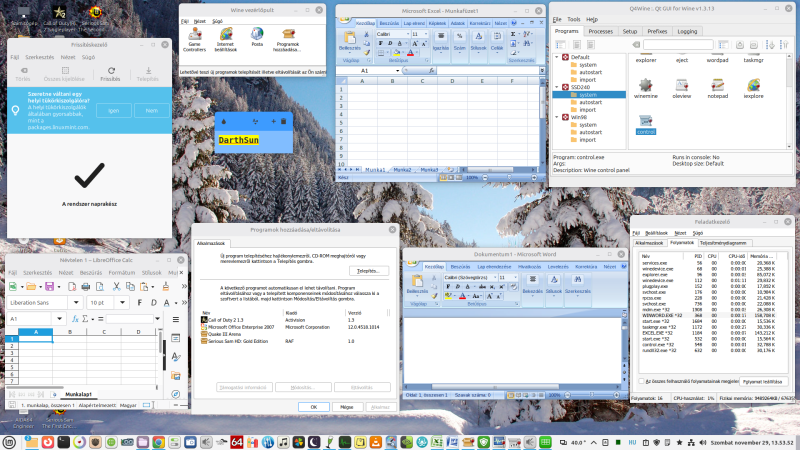Open Szerkesztés menu in update manager
This screenshot has width=800, height=450.
[40, 57]
